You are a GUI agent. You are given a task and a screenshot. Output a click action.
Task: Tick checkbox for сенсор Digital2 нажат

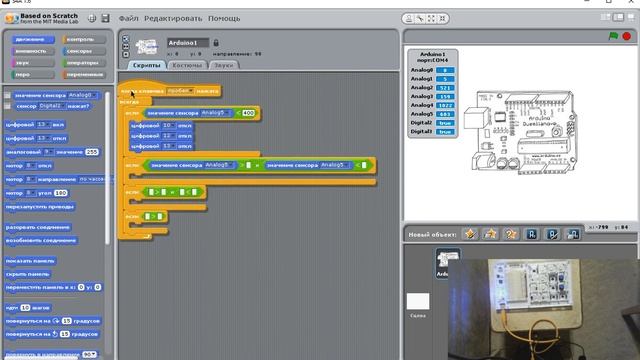pos(7,106)
